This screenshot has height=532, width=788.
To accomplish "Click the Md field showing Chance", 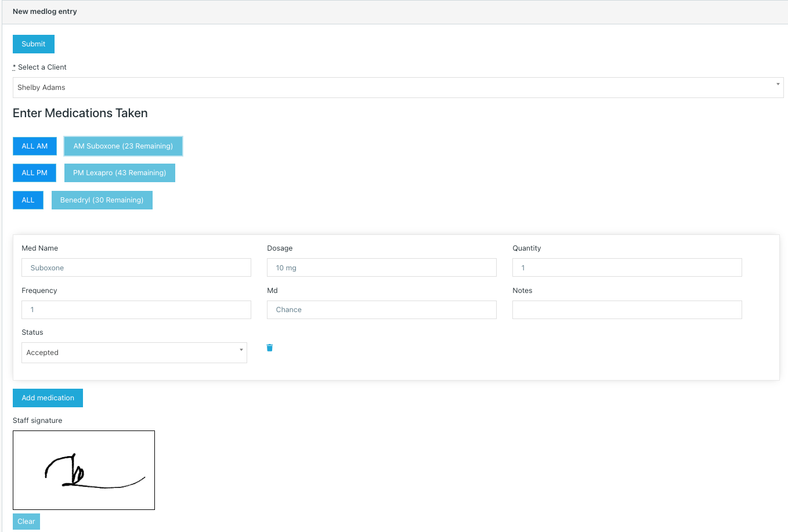I will coord(382,310).
